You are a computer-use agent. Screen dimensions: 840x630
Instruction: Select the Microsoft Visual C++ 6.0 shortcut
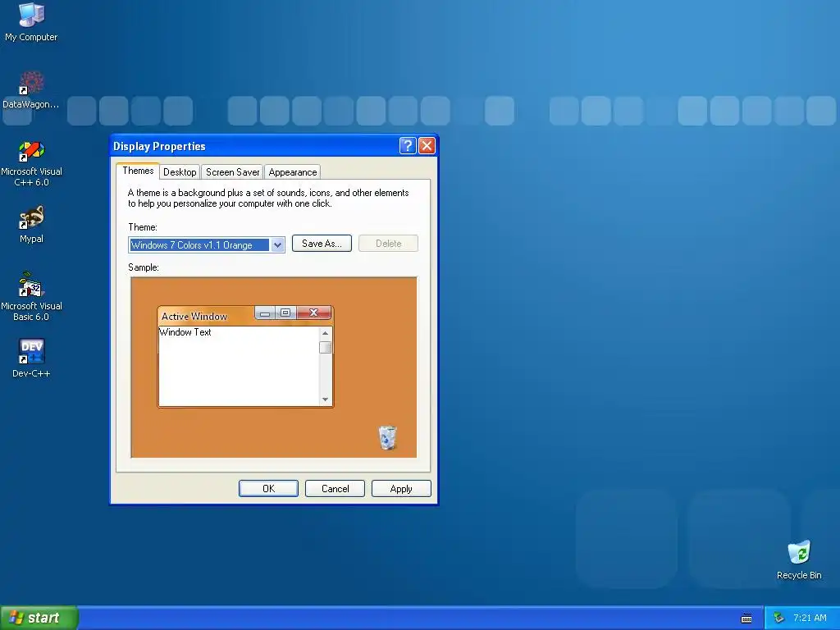31,163
